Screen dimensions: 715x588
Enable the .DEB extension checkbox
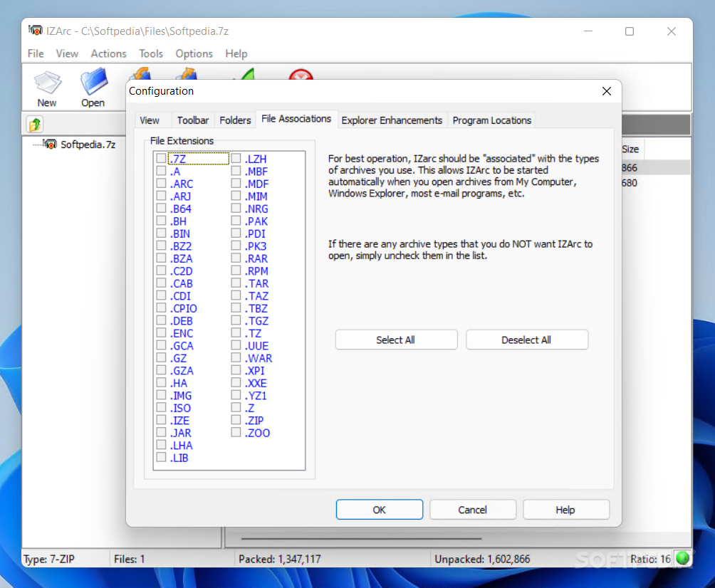pyautogui.click(x=161, y=320)
